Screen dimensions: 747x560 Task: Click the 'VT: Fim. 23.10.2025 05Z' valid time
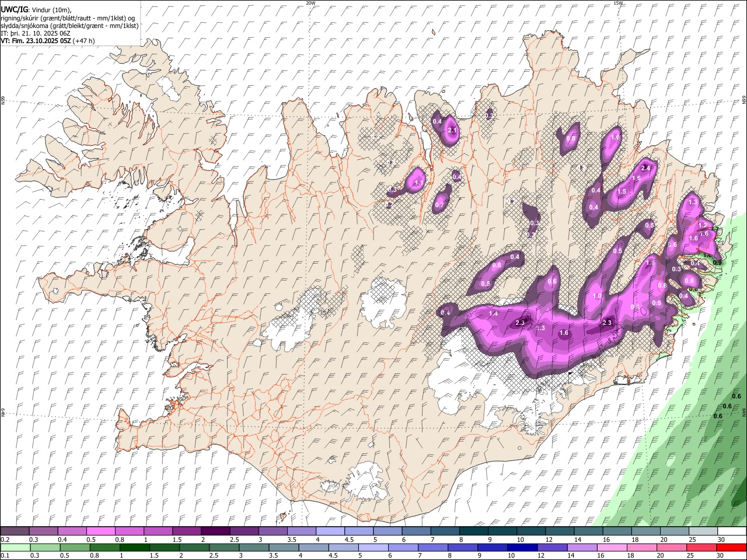pos(36,41)
